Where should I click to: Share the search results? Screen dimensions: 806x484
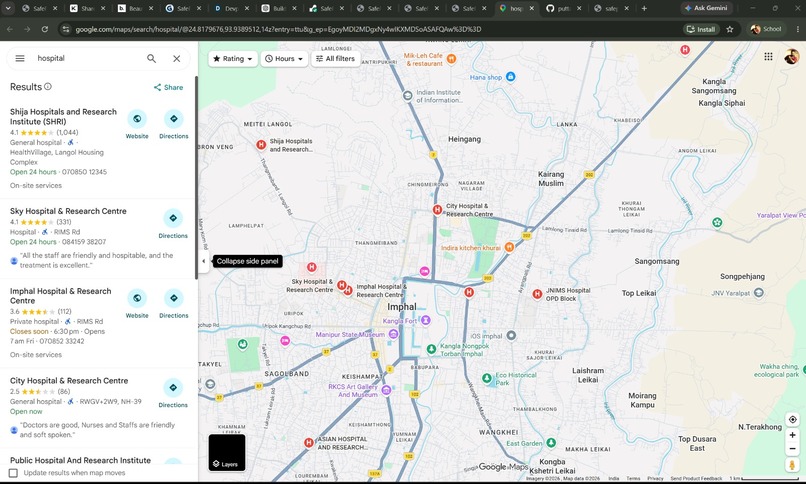(x=168, y=87)
